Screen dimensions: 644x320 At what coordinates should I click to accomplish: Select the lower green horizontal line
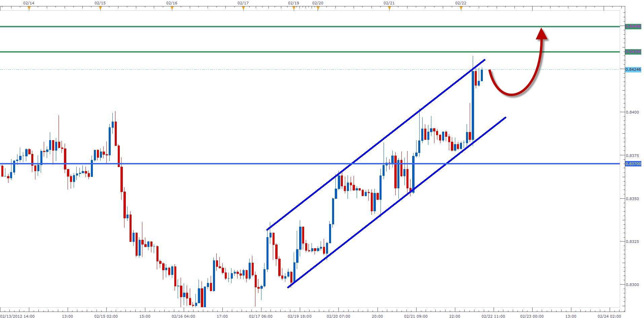(310, 52)
